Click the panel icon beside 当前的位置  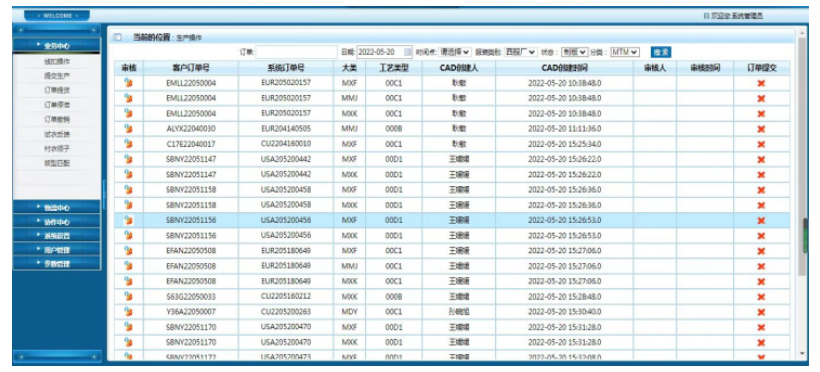[x=118, y=37]
